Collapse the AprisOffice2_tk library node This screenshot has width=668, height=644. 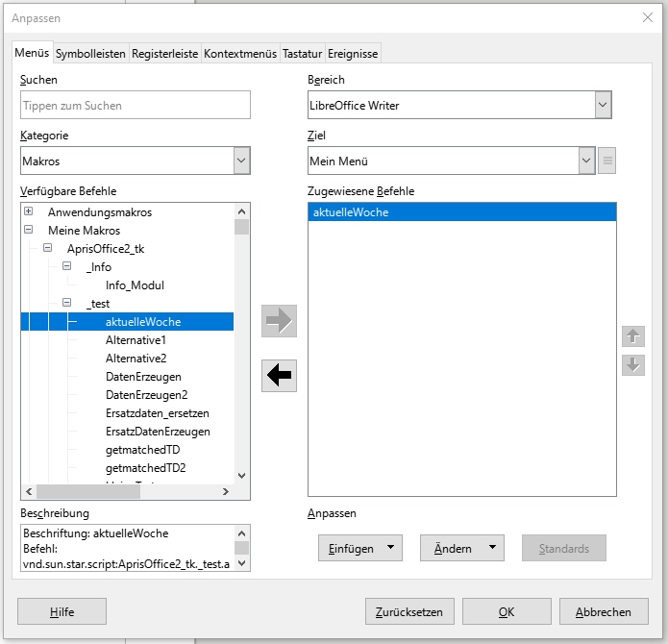coord(48,249)
